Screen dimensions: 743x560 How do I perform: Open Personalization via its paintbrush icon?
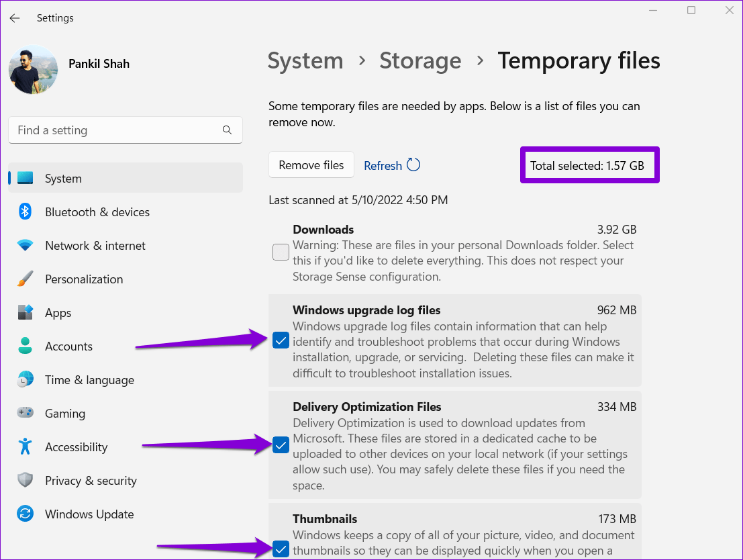tap(25, 279)
